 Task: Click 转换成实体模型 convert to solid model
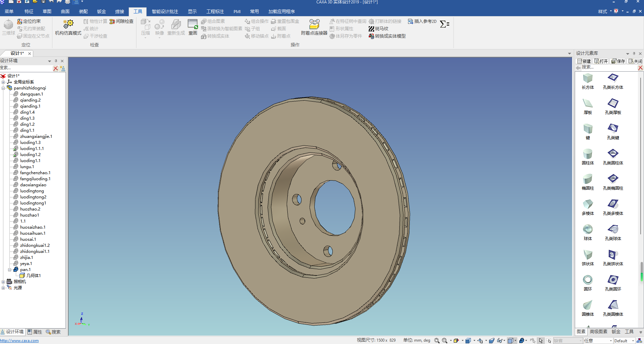click(x=387, y=36)
